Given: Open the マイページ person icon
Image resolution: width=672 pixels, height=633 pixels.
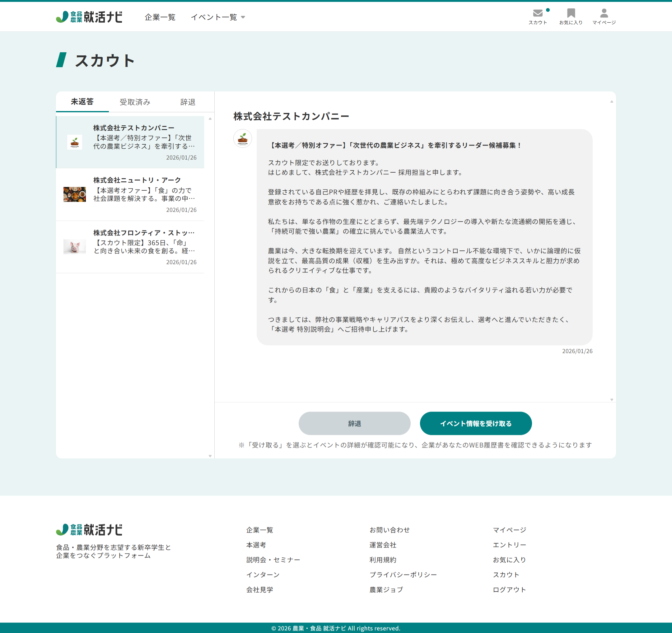Looking at the screenshot, I should coord(604,13).
